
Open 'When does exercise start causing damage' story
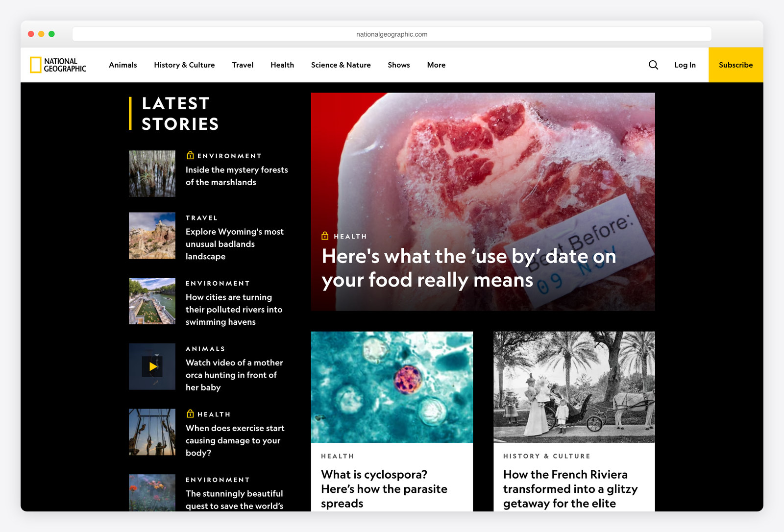click(x=235, y=440)
